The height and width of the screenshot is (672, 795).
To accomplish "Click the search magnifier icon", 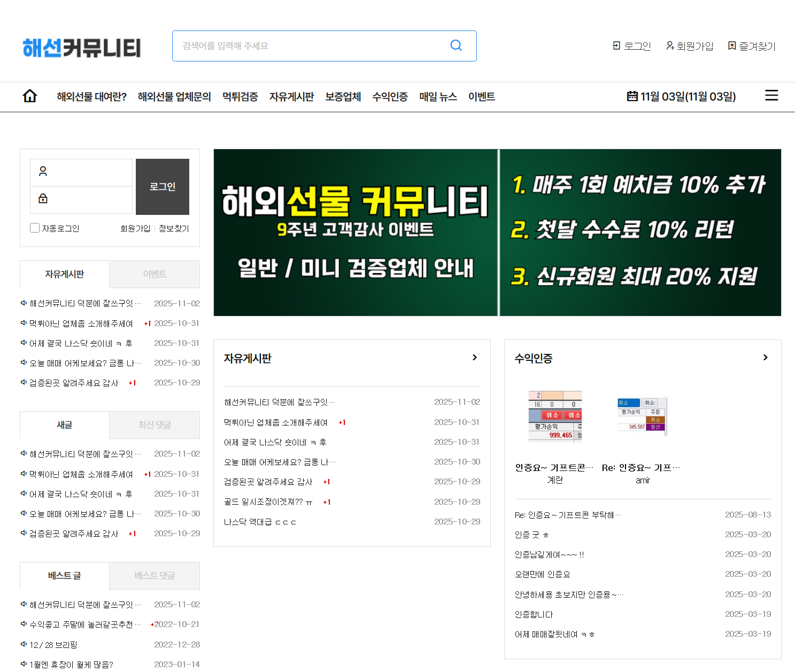I will click(456, 45).
